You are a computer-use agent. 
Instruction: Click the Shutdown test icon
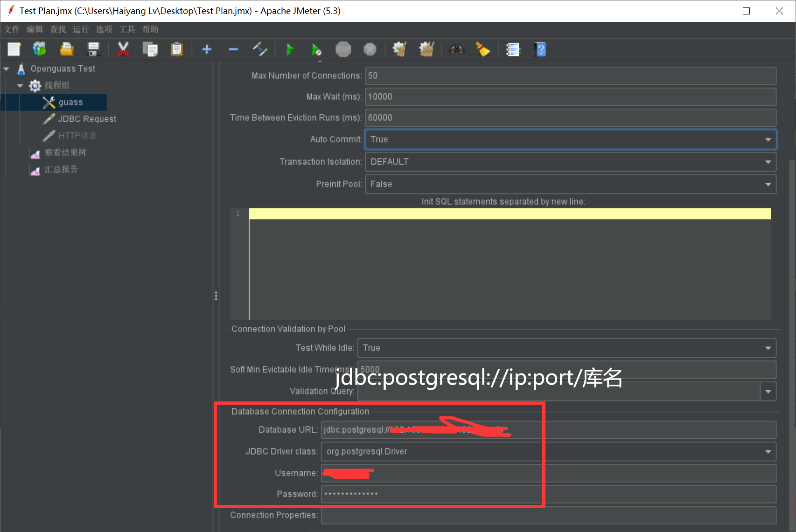[370, 49]
